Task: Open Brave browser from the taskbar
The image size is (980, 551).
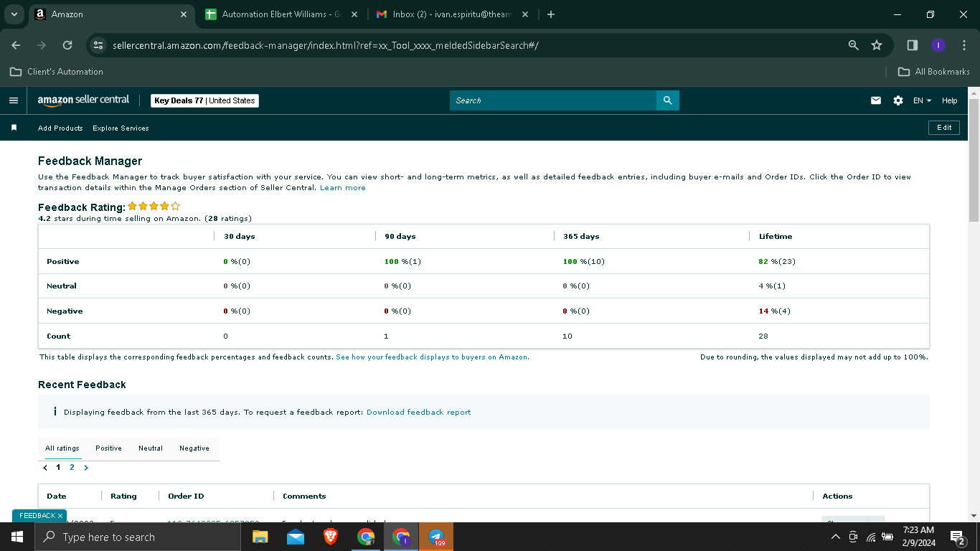Action: (x=331, y=537)
